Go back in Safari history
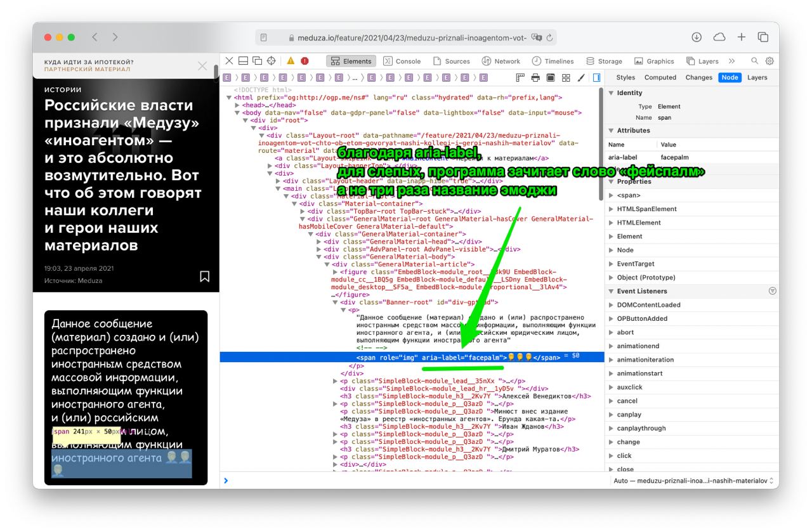Image resolution: width=812 pixels, height=532 pixels. click(x=95, y=37)
